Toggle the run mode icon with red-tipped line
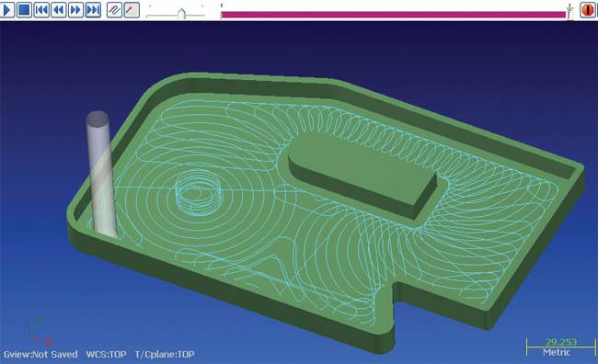 point(132,9)
